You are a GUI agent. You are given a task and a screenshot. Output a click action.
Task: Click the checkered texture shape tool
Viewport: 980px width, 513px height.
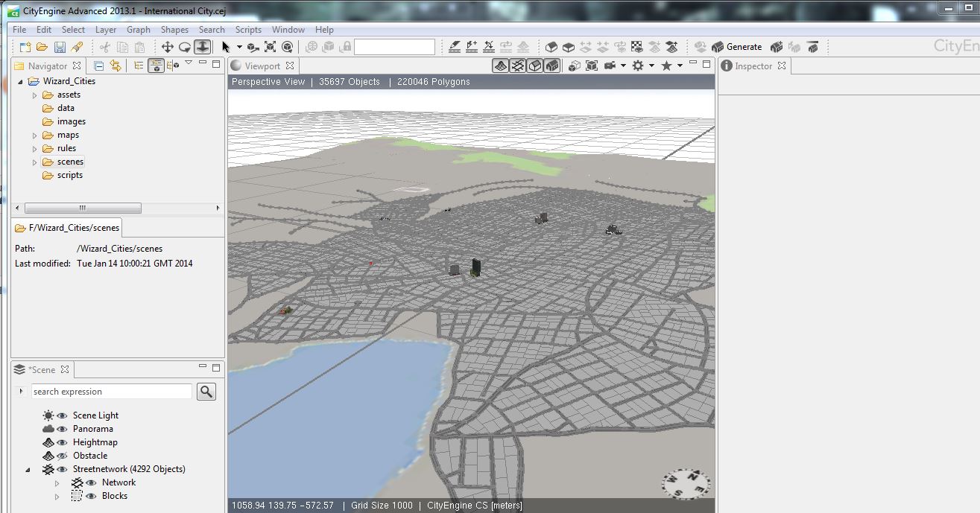(637, 47)
